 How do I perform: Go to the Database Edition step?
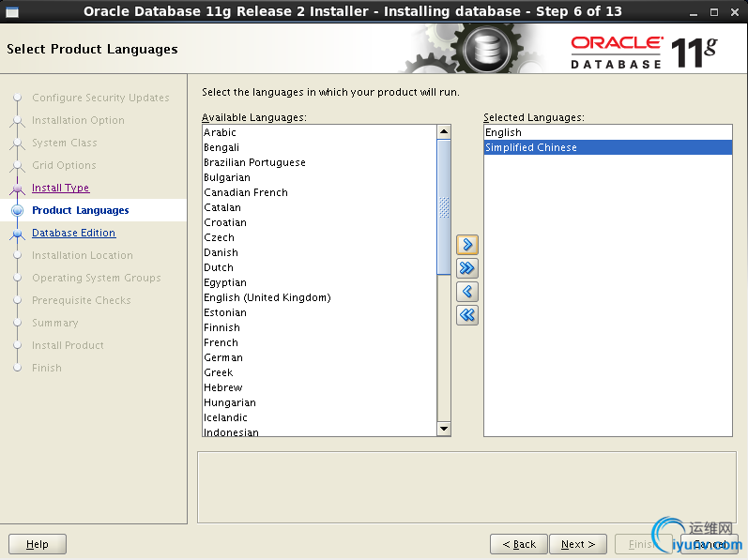tap(73, 233)
